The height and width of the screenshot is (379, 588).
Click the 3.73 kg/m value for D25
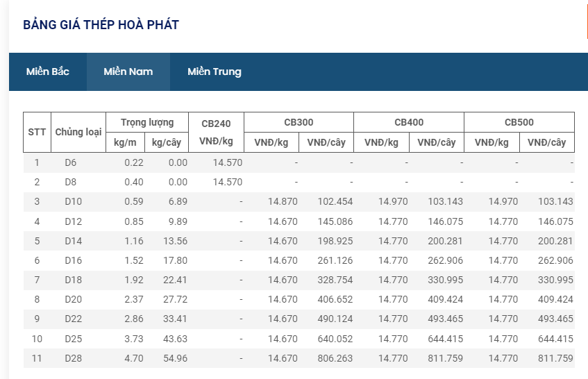(x=134, y=339)
